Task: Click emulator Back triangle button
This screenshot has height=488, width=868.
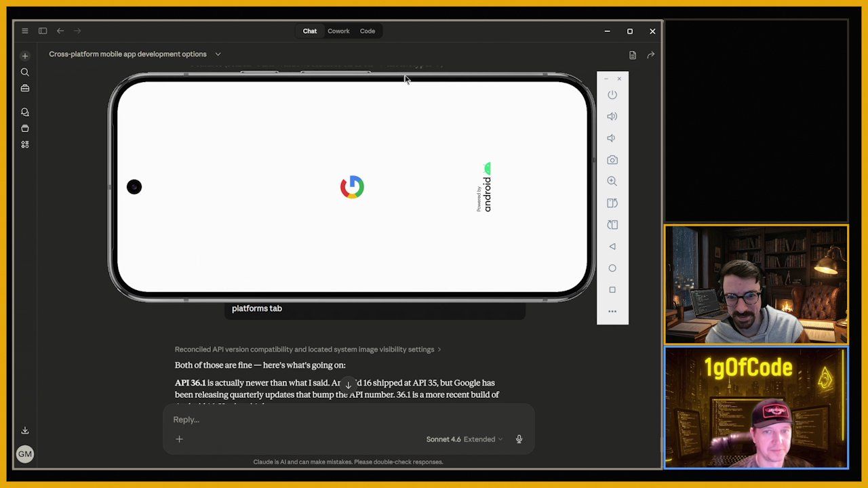Action: (x=612, y=247)
